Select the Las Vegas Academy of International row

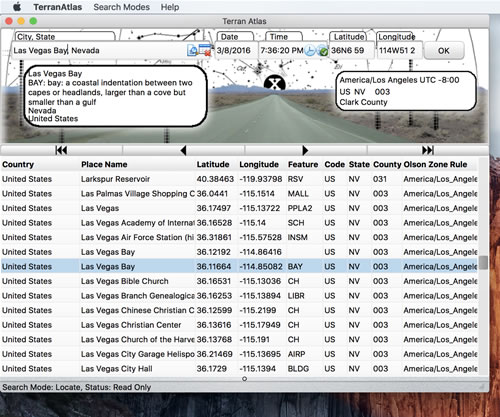tap(239, 223)
